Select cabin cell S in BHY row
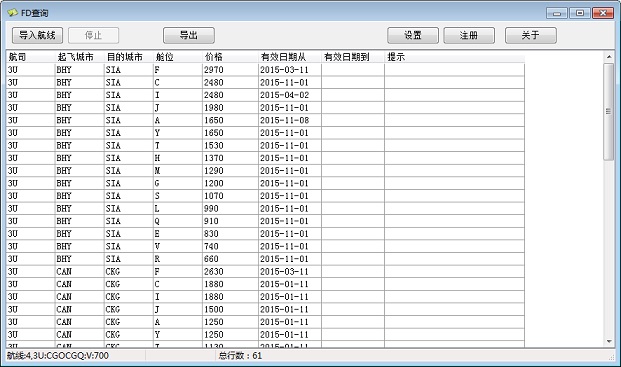The width and height of the screenshot is (621, 367). 177,196
